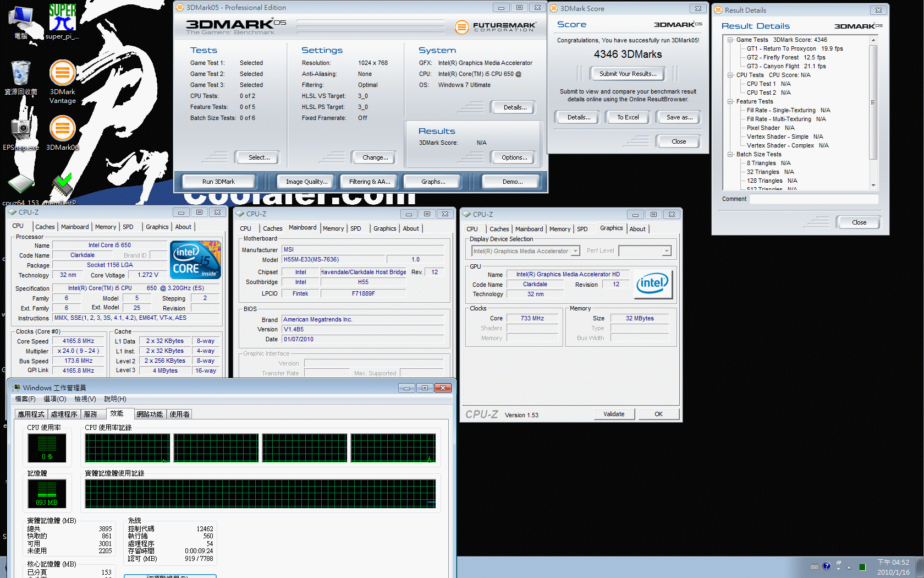
Task: Click the 3DMark Score title bar icon
Action: [x=554, y=8]
